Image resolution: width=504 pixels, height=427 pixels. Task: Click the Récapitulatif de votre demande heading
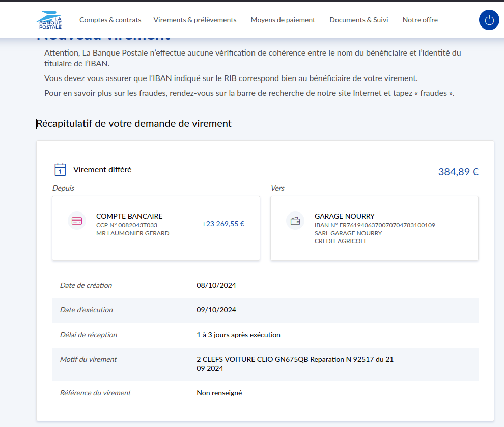coord(134,124)
